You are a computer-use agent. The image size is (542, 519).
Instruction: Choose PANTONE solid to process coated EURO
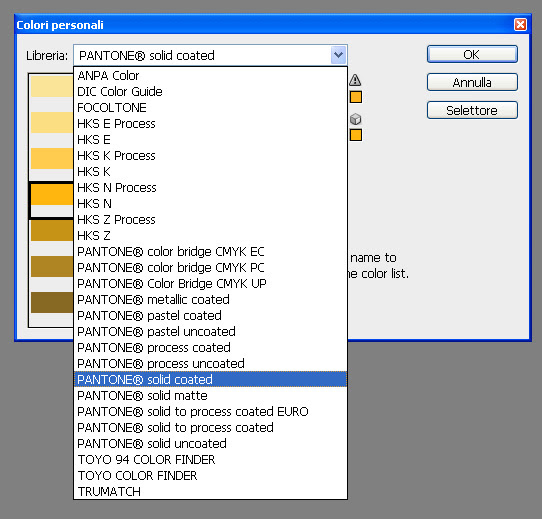click(x=210, y=411)
